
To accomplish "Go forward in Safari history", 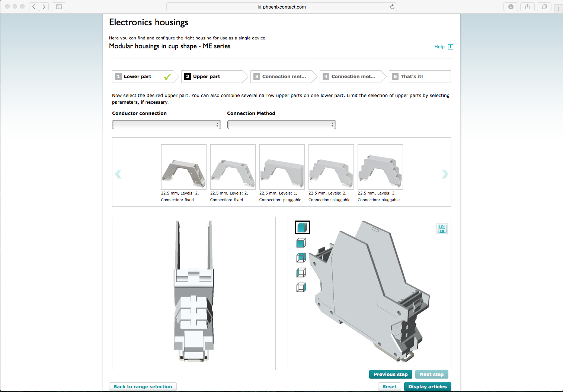I will click(x=44, y=7).
